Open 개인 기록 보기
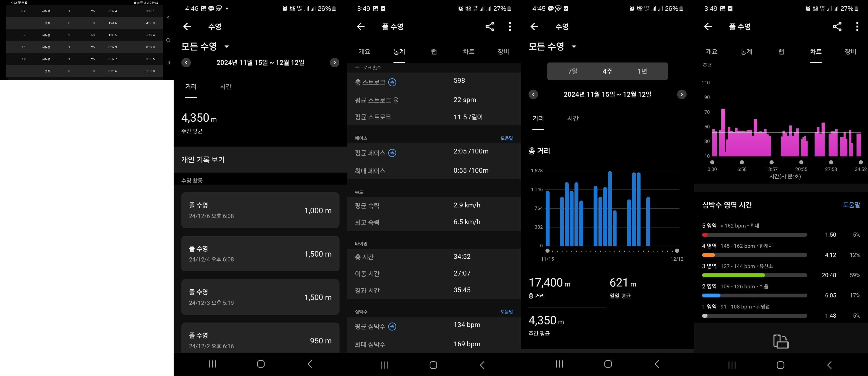This screenshot has width=868, height=376. pyautogui.click(x=261, y=160)
